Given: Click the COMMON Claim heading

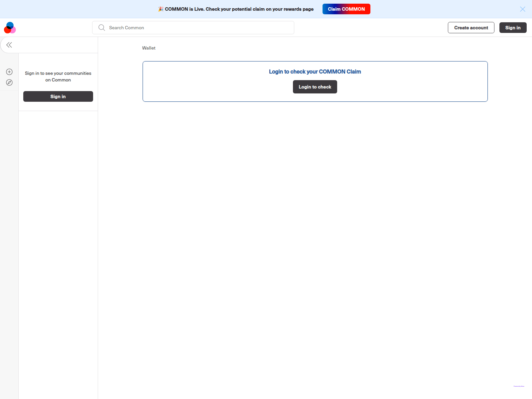Looking at the screenshot, I should pos(315,71).
